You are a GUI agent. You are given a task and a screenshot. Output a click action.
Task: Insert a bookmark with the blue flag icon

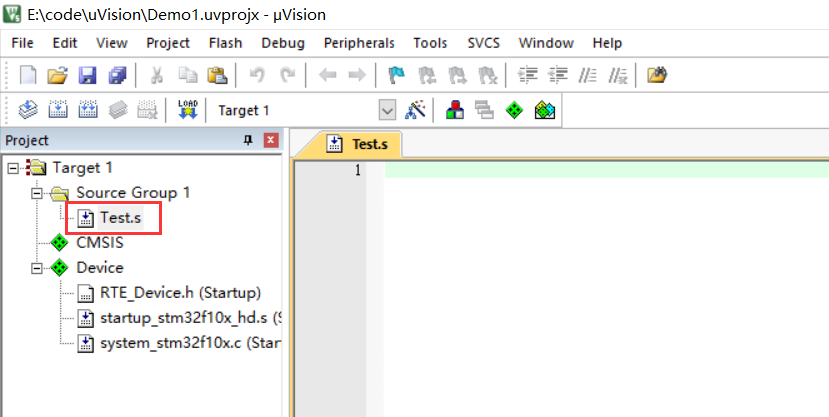[397, 76]
